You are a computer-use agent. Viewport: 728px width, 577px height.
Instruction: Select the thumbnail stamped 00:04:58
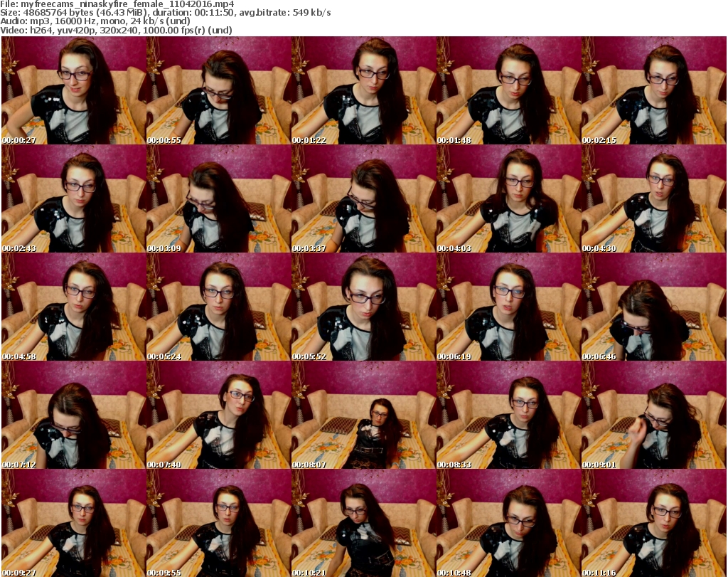click(x=74, y=307)
